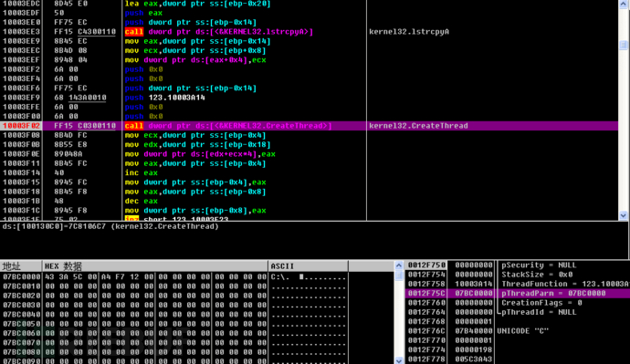
Task: Click ThreadFunction stack comment
Action: click(565, 284)
